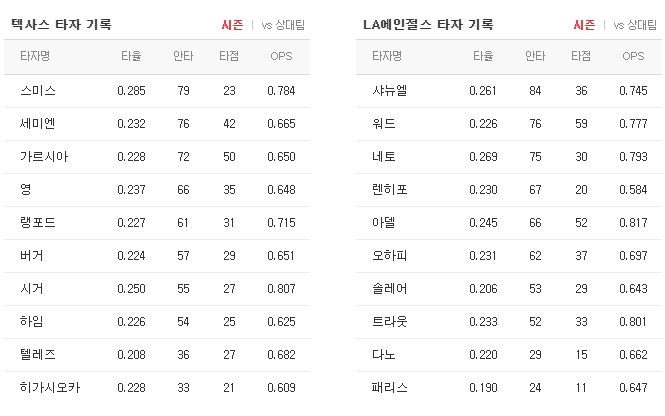Click 텍사스 타자 기록 heading
Screen dimensions: 665x416
tap(61, 25)
